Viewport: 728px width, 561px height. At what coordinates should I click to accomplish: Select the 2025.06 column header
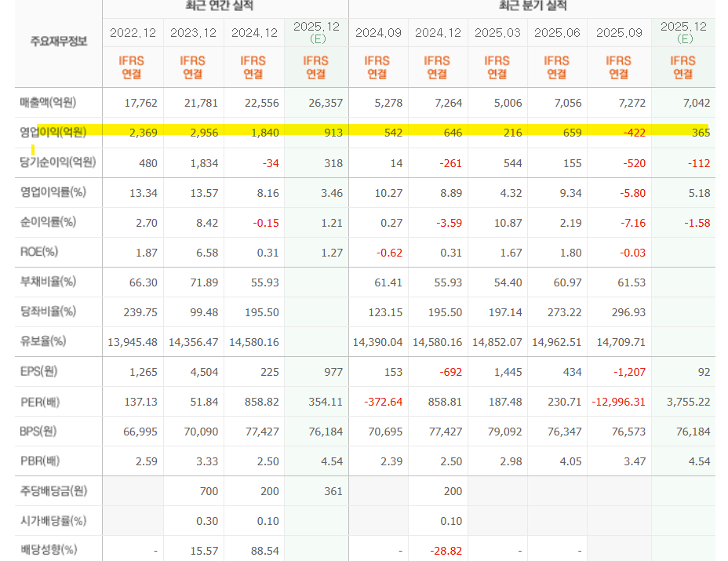pos(557,33)
